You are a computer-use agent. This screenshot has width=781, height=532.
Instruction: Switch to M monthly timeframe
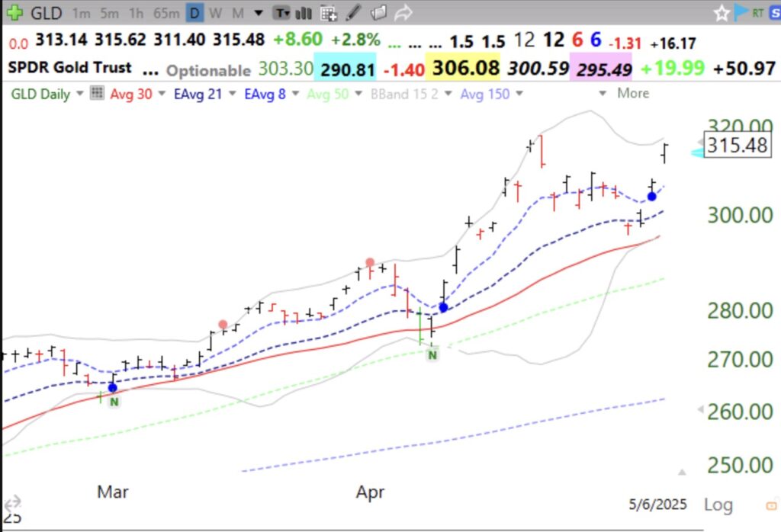(238, 13)
